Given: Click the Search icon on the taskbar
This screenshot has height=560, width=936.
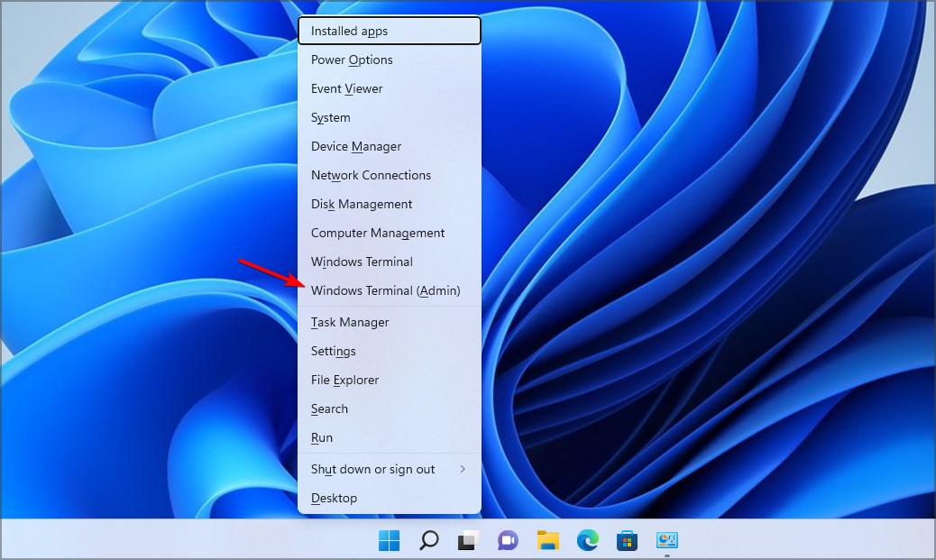Looking at the screenshot, I should point(428,540).
